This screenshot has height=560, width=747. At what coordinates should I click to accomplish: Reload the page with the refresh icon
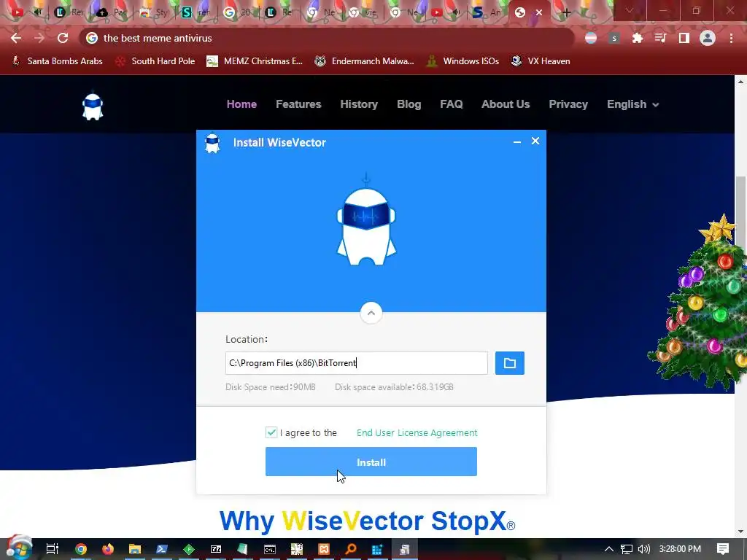click(x=63, y=38)
